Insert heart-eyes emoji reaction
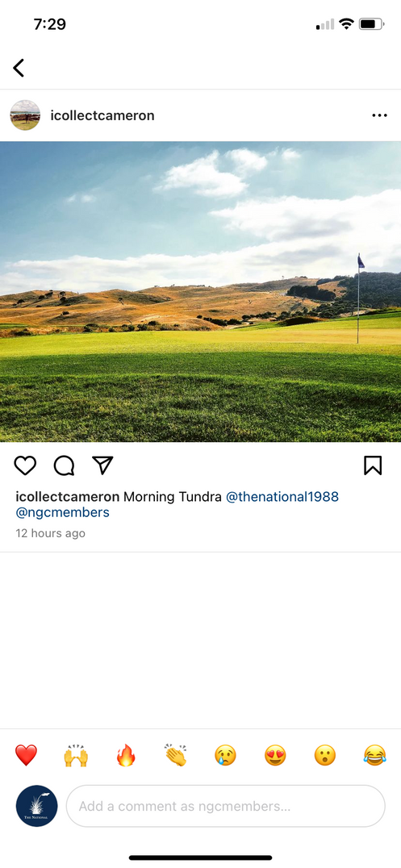 (x=275, y=755)
